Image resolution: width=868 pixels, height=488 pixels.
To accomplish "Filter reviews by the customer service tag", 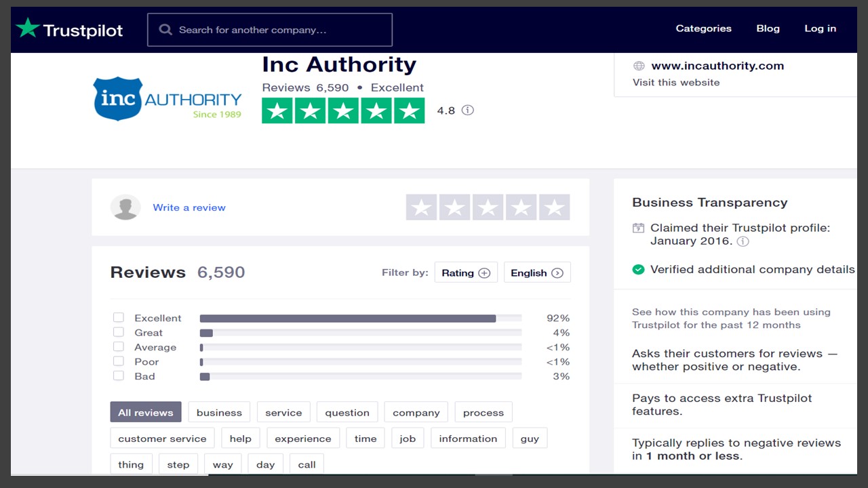I will pyautogui.click(x=162, y=439).
